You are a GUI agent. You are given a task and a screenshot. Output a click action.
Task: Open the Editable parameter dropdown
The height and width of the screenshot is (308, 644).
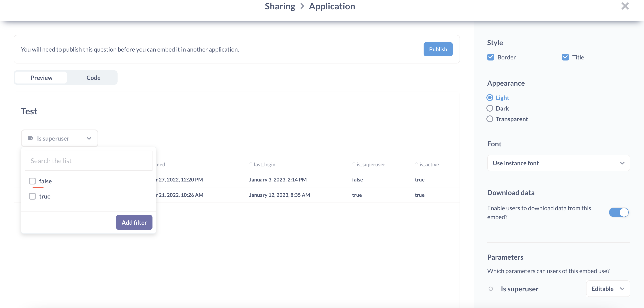point(608,289)
